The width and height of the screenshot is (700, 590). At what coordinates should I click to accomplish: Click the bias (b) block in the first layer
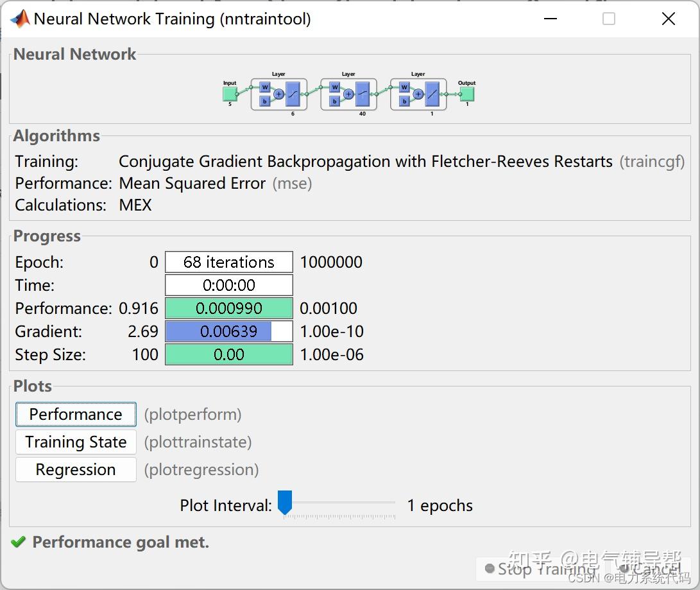point(265,101)
